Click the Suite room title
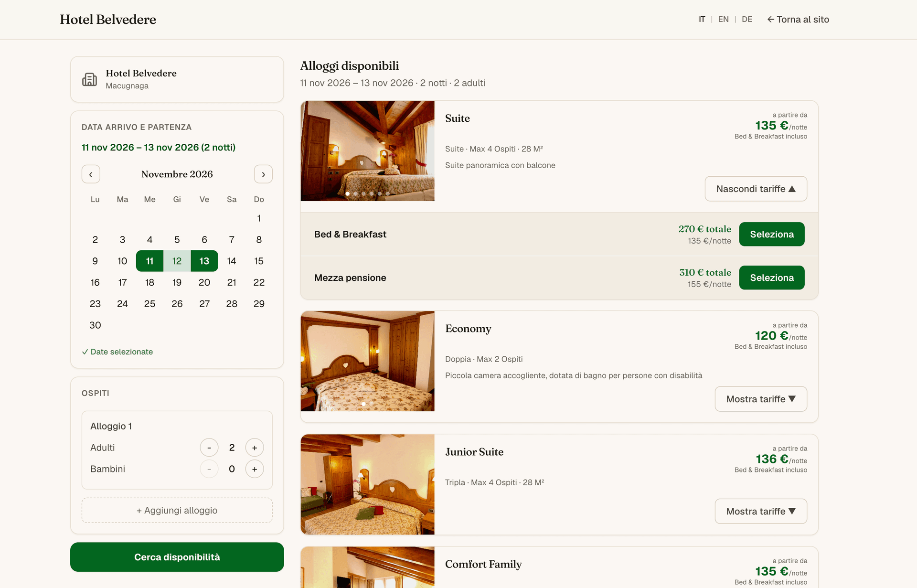The image size is (917, 588). pos(458,118)
